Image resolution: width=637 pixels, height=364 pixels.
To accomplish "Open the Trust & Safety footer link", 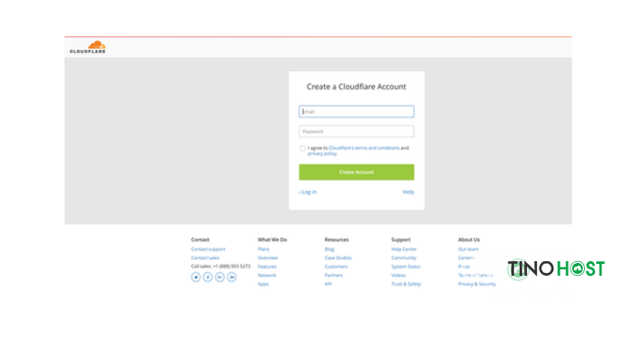I will pyautogui.click(x=406, y=284).
